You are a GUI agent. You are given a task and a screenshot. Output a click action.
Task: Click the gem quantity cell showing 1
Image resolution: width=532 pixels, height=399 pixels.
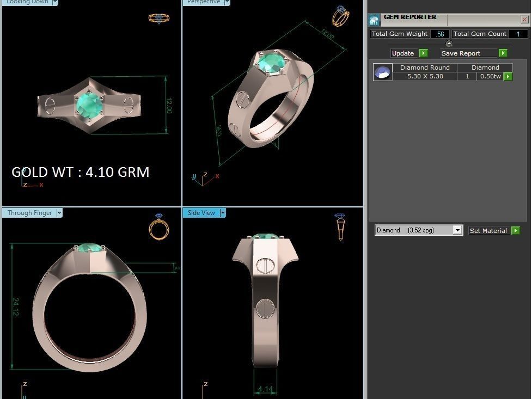click(467, 76)
